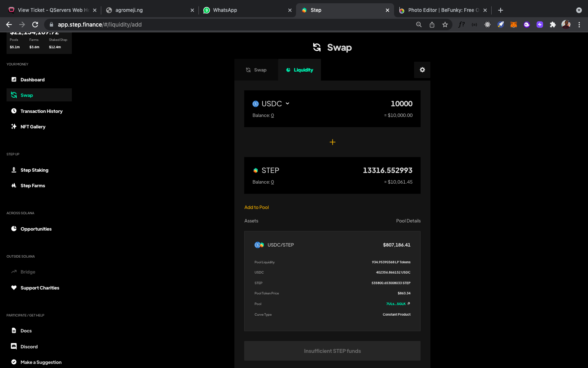Viewport: 588px width, 368px height.
Task: Click the Add to Pool label
Action: (256, 207)
